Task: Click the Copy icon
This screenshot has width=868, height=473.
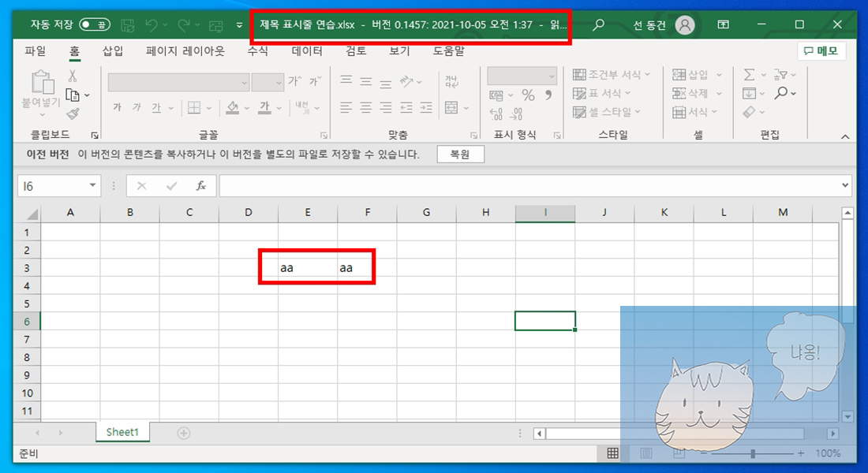Action: 73,95
